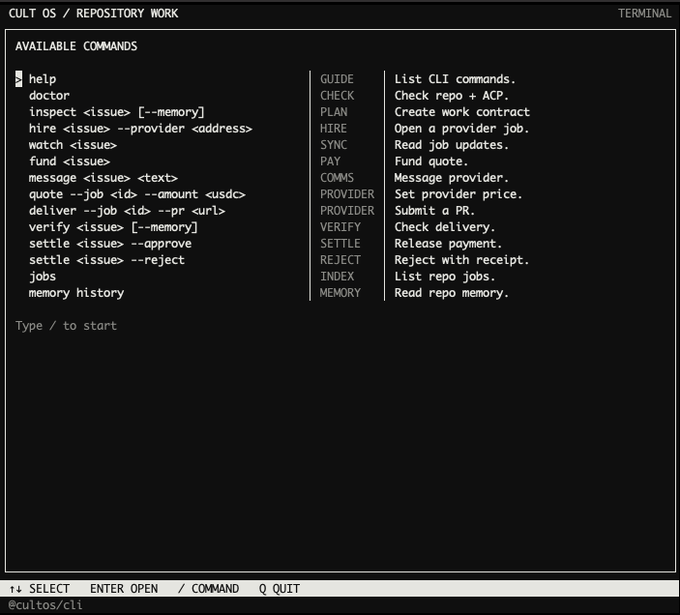This screenshot has height=615, width=680.
Task: Focus the 'Type / to start' prompt
Action: click(66, 326)
